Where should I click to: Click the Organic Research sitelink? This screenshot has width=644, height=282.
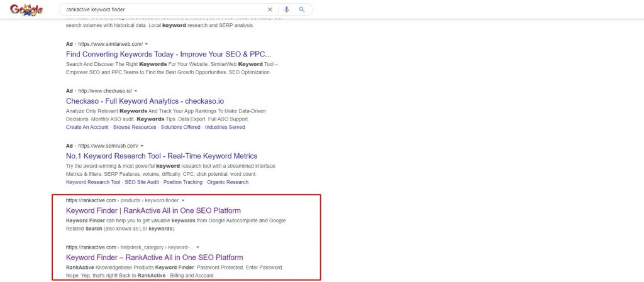point(228,182)
